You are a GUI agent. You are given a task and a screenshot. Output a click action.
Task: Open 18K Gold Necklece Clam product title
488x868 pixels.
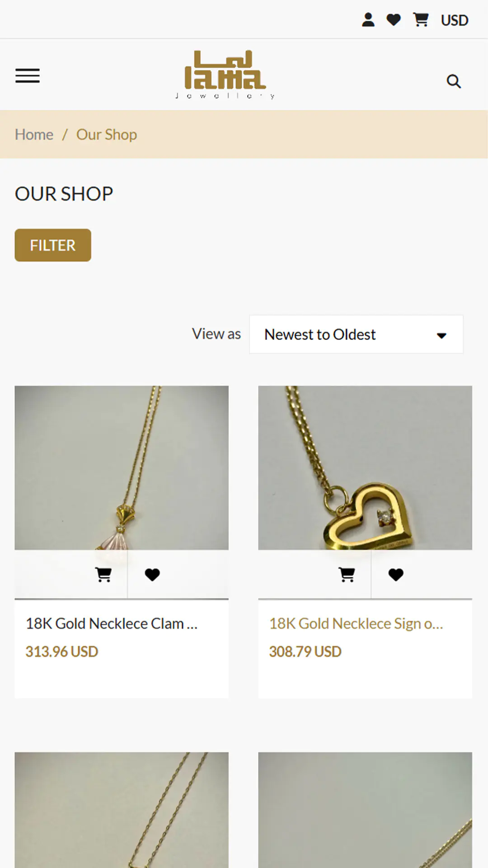(112, 624)
